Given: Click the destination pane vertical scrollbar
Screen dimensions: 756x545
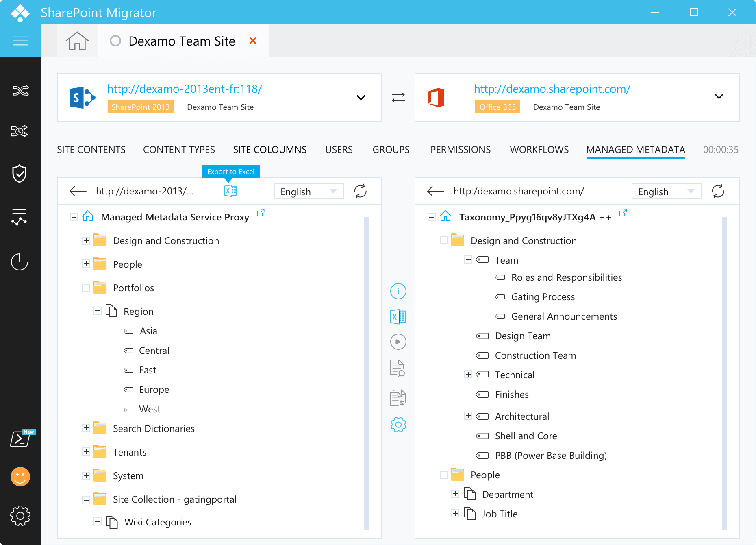Looking at the screenshot, I should coord(724,373).
